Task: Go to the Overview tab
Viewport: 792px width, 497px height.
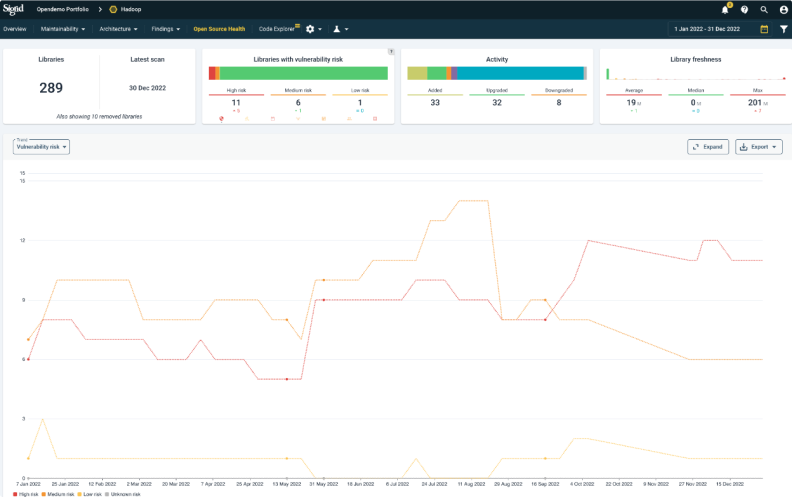Action: point(15,29)
